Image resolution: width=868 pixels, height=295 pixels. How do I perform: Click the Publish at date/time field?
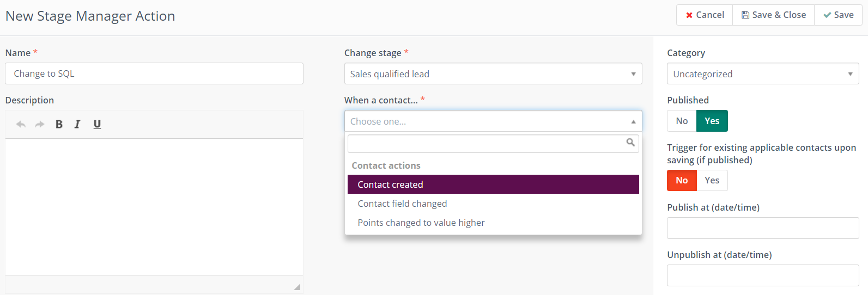point(763,228)
